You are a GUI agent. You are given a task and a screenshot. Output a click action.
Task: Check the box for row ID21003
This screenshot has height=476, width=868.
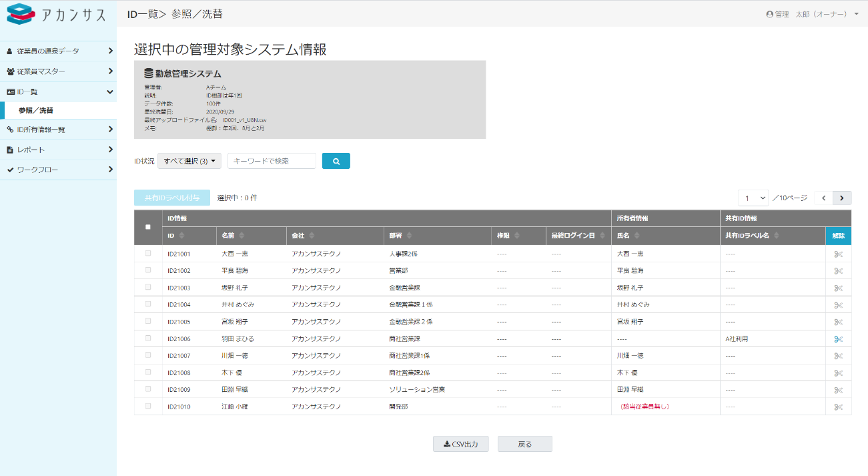pyautogui.click(x=148, y=287)
